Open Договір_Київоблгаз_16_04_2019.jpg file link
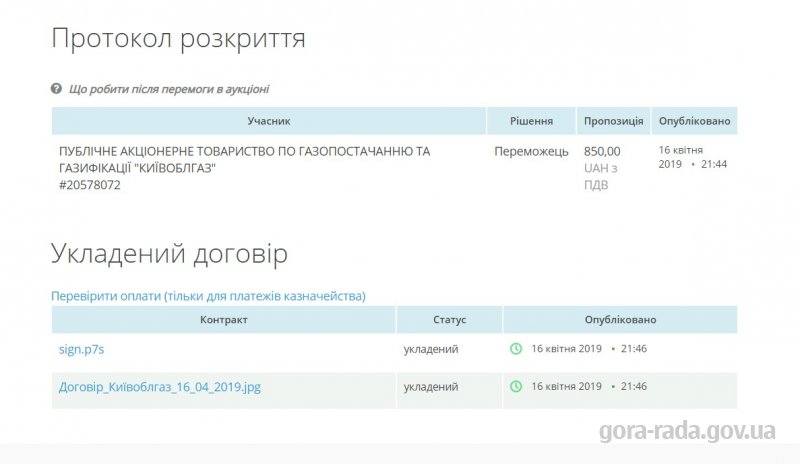The height and width of the screenshot is (464, 800). point(160,387)
